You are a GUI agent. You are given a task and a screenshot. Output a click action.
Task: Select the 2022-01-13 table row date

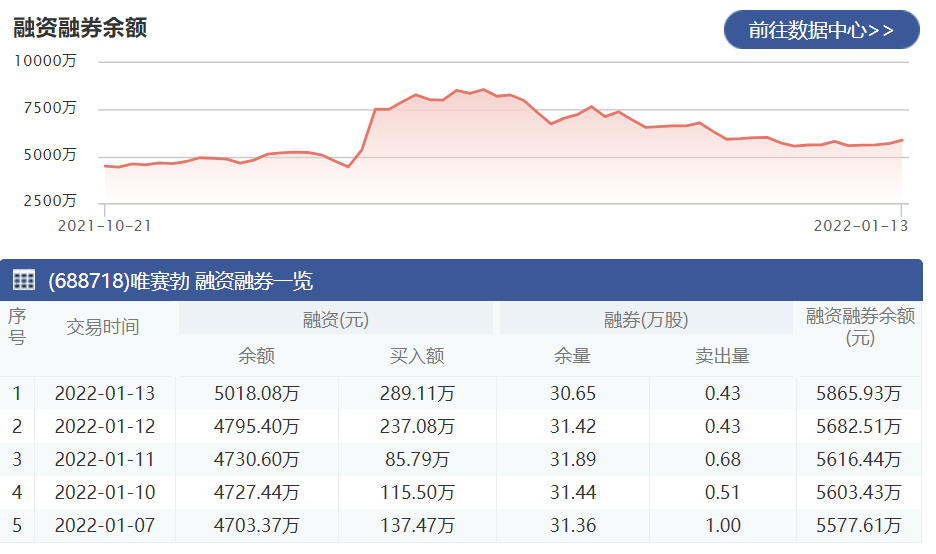point(104,393)
